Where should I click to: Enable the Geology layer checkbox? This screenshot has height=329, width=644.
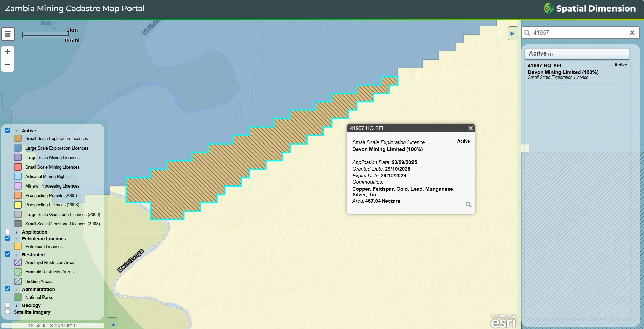pyautogui.click(x=7, y=305)
